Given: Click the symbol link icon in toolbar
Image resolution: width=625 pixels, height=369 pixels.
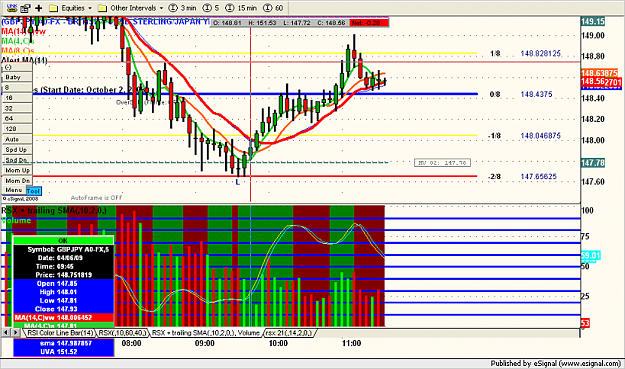Looking at the screenshot, I should 12,8.
